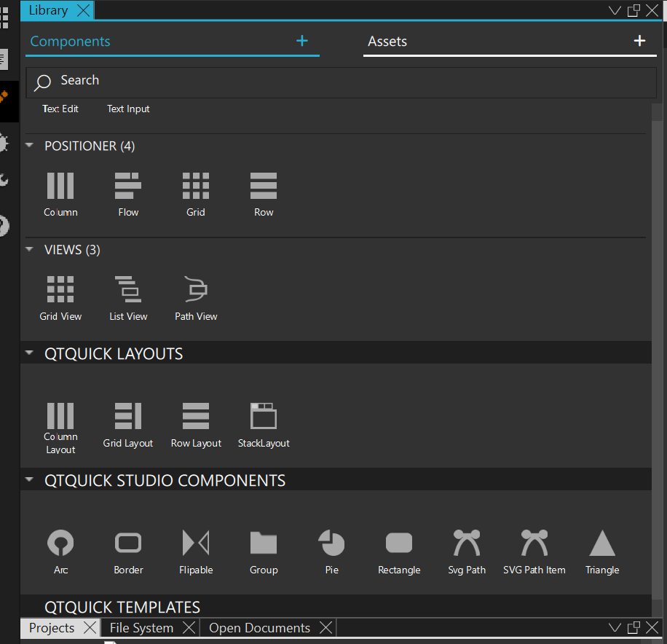Switch to Open Documents tab
667x644 pixels.
coord(259,628)
